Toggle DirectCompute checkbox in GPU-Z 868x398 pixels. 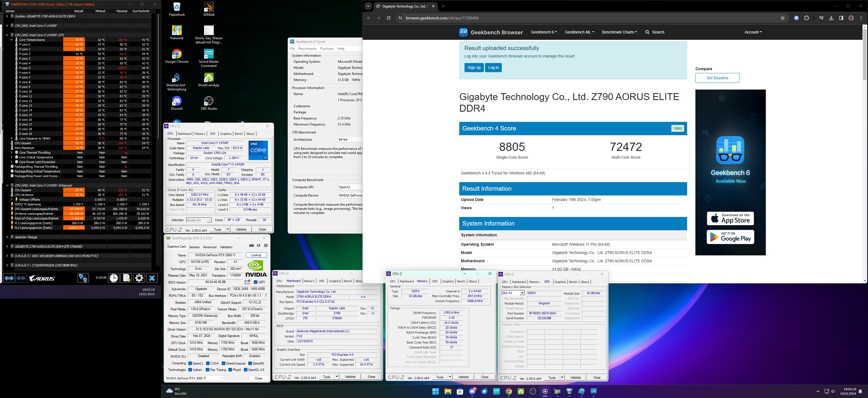224,363
